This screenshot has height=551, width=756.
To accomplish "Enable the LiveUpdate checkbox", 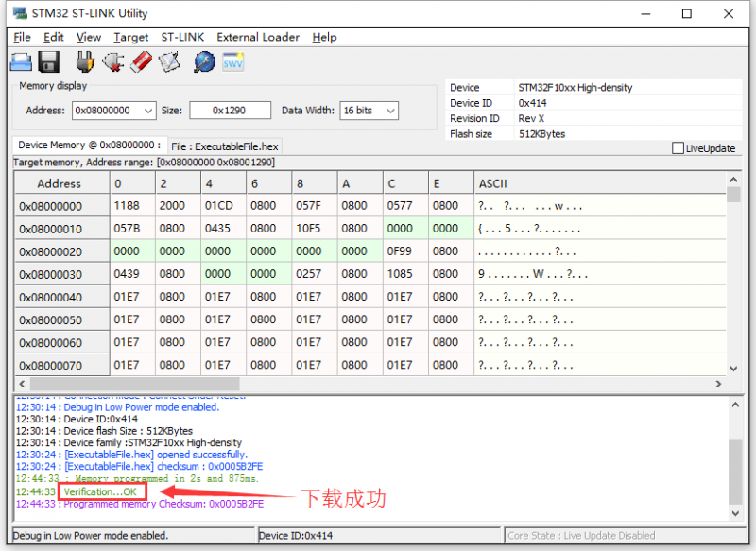I will pyautogui.click(x=678, y=148).
